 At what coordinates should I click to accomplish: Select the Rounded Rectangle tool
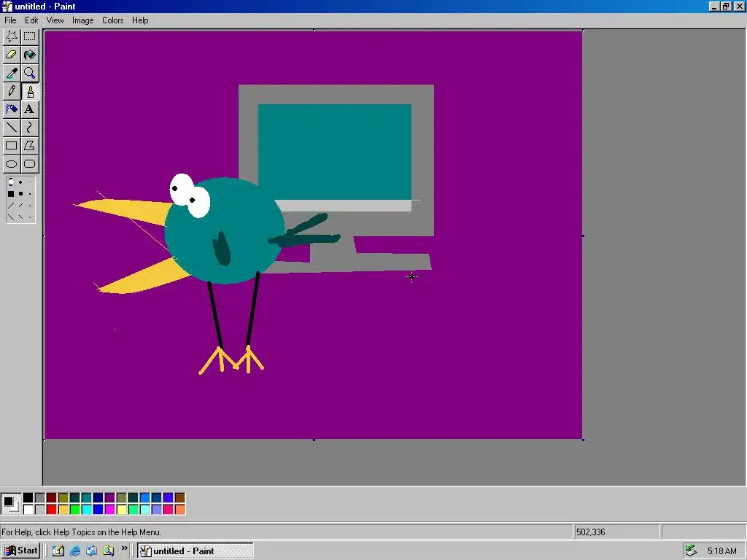pos(29,164)
